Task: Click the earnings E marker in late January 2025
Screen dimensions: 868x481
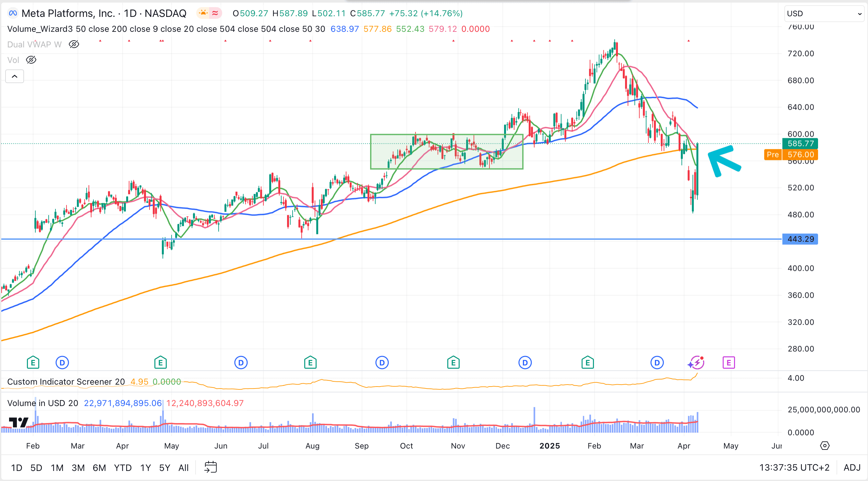Action: pyautogui.click(x=588, y=363)
